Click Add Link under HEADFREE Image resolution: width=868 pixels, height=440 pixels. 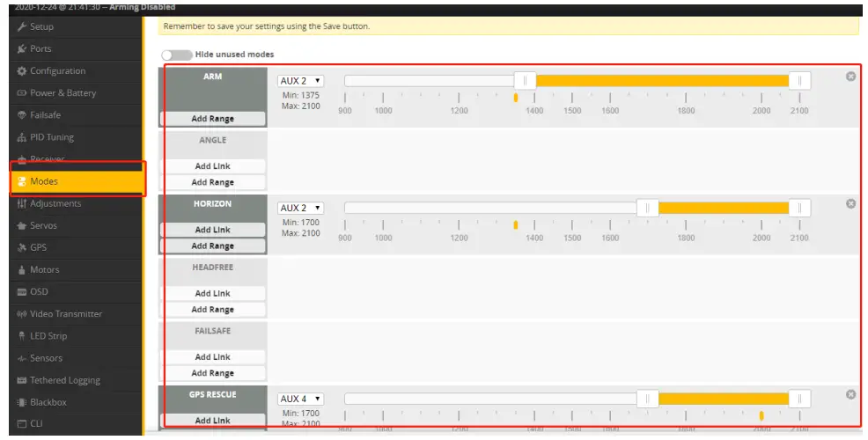click(212, 293)
